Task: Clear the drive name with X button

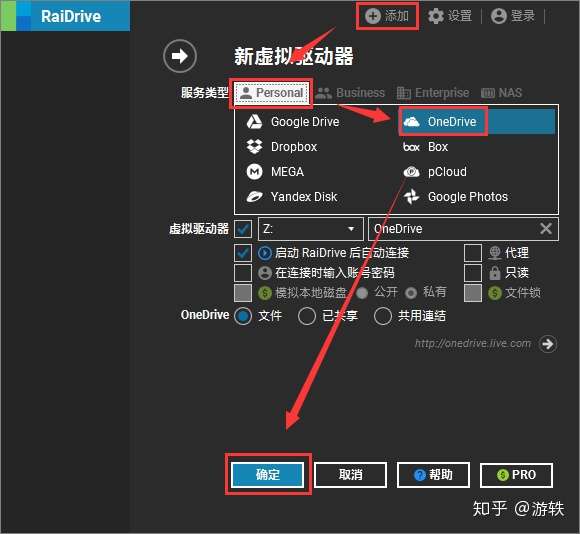Action: tap(546, 229)
